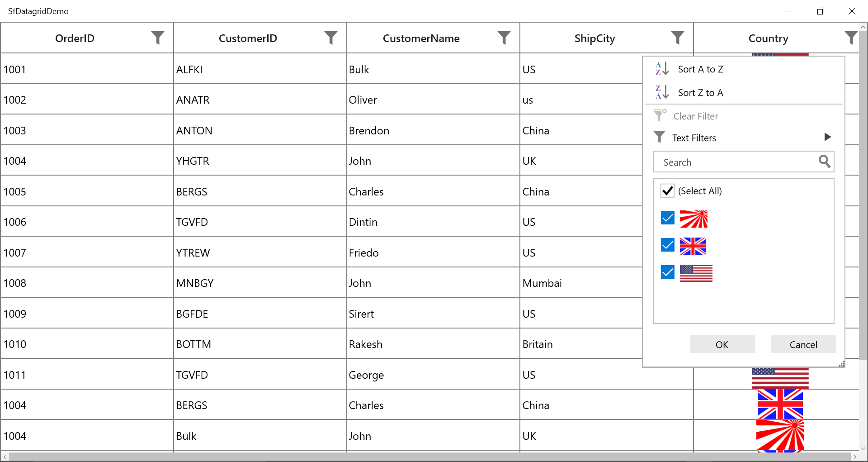Select the MNBGY customer cell
This screenshot has width=868, height=462.
click(260, 282)
